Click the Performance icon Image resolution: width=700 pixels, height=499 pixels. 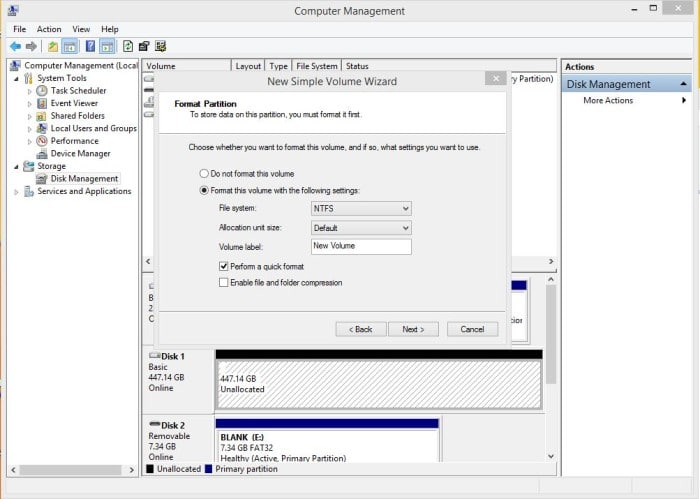[x=42, y=141]
